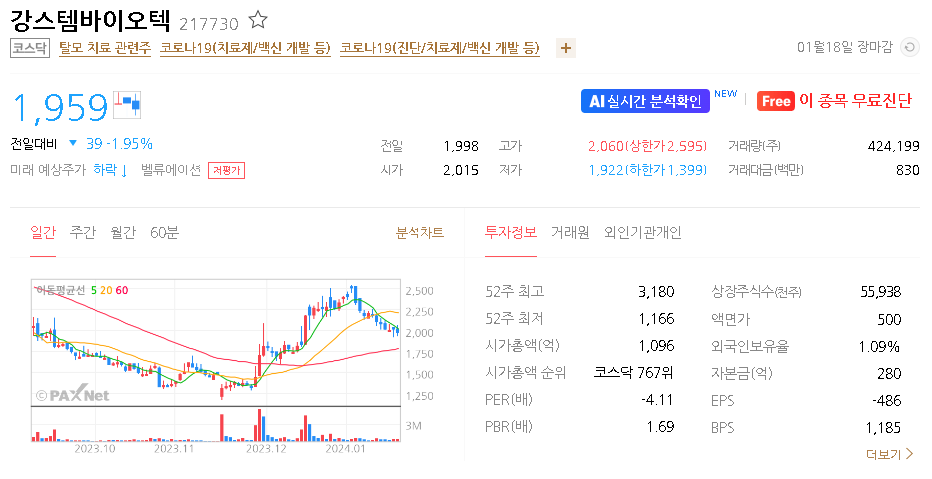Viewport: 932px width, 479px height.
Task: Click the 액면가 value 500
Action: 889,320
